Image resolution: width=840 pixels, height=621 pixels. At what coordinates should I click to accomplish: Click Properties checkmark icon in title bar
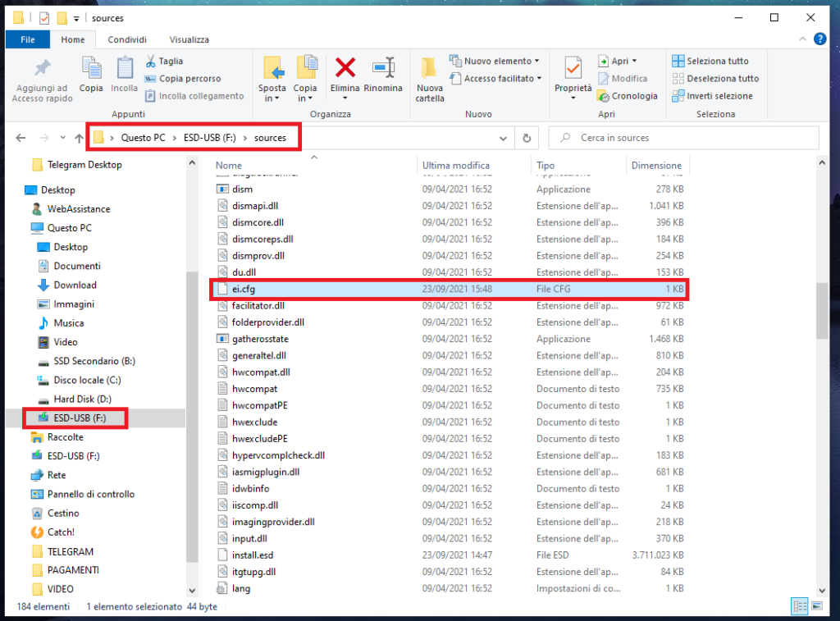(x=44, y=18)
